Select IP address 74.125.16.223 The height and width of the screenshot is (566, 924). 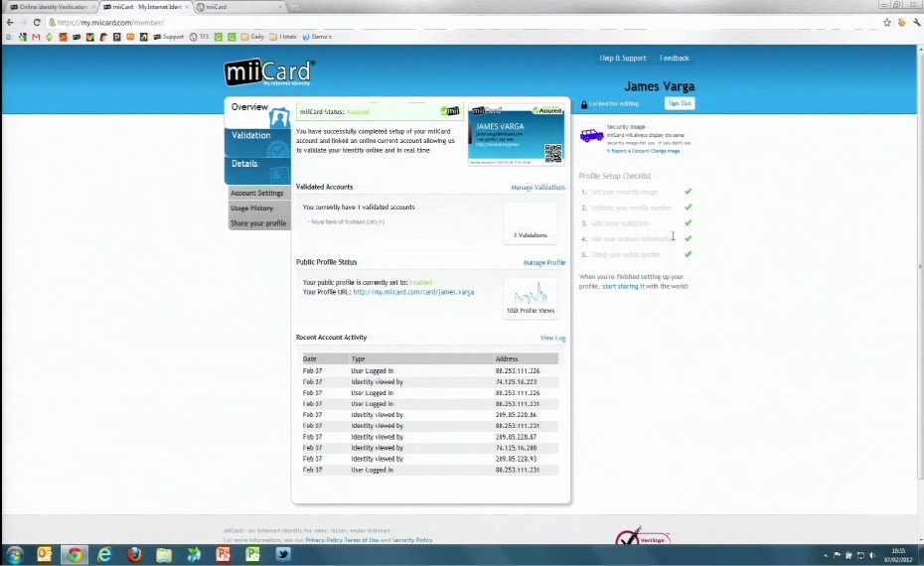click(x=517, y=382)
